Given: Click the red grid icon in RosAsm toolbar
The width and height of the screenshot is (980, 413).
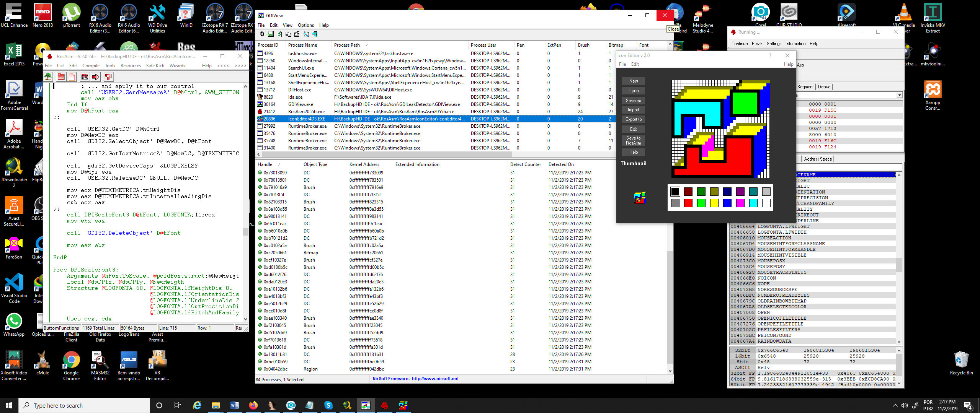Looking at the screenshot, I should (x=85, y=77).
